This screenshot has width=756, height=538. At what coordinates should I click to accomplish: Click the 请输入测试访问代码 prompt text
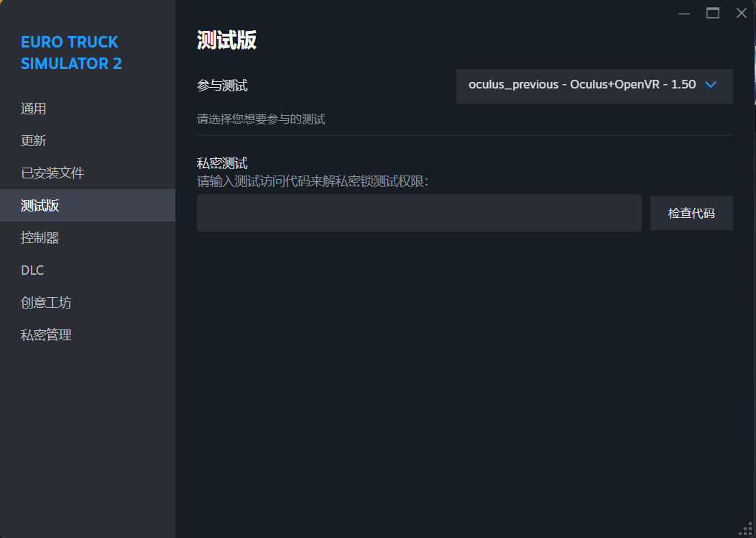313,181
